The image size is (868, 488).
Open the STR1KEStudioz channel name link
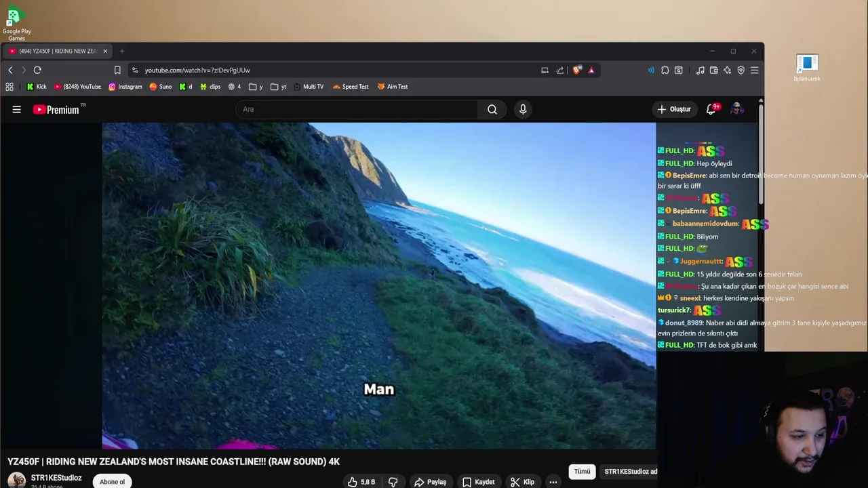point(56,478)
